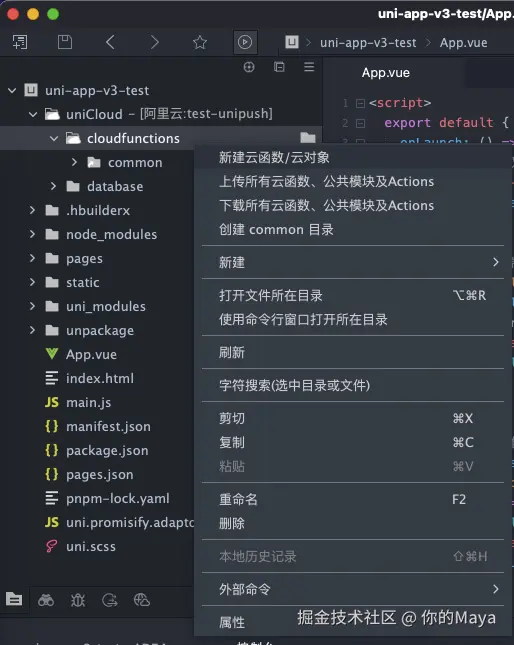The image size is (514, 645).
Task: Go back with the left arrow icon
Action: click(x=110, y=42)
